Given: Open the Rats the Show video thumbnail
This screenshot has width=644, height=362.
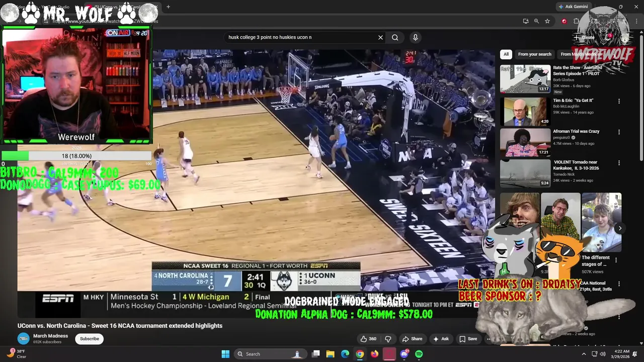Looking at the screenshot, I should tap(525, 79).
